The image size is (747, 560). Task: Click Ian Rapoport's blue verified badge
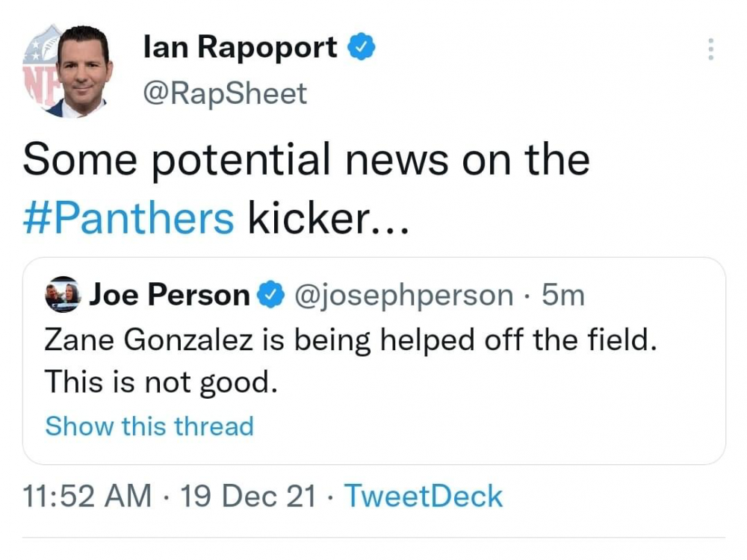pos(362,49)
